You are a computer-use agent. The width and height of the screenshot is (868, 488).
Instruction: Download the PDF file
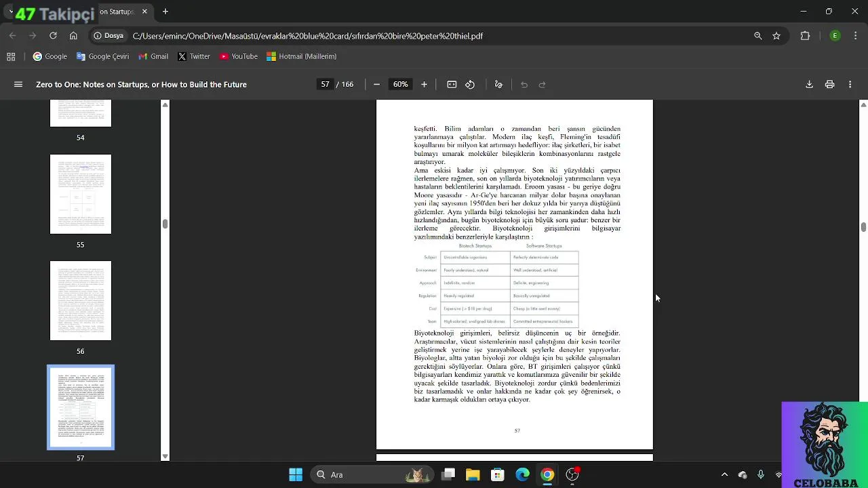(809, 85)
